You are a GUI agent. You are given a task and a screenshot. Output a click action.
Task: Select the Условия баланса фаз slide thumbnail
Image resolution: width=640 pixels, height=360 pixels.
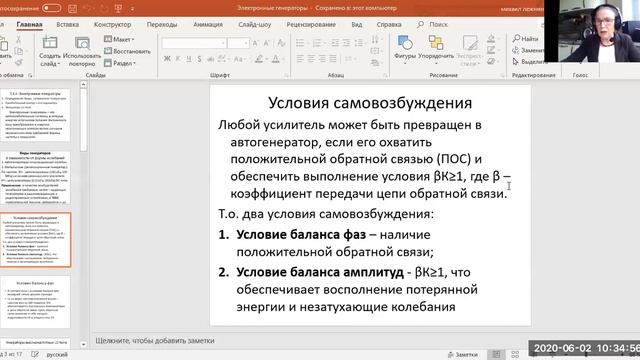click(x=36, y=302)
